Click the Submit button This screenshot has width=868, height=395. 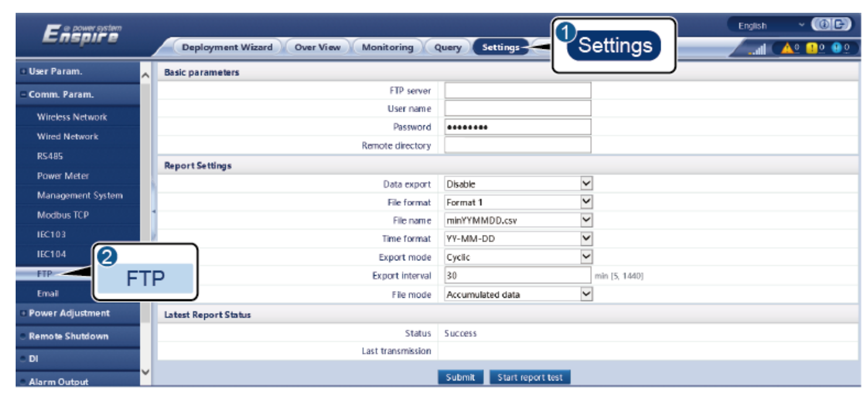[460, 377]
